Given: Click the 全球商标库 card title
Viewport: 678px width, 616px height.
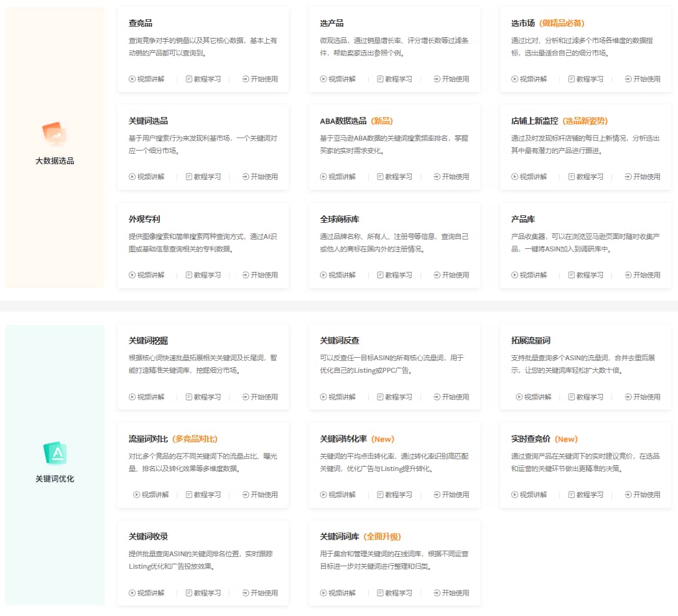Looking at the screenshot, I should [340, 219].
